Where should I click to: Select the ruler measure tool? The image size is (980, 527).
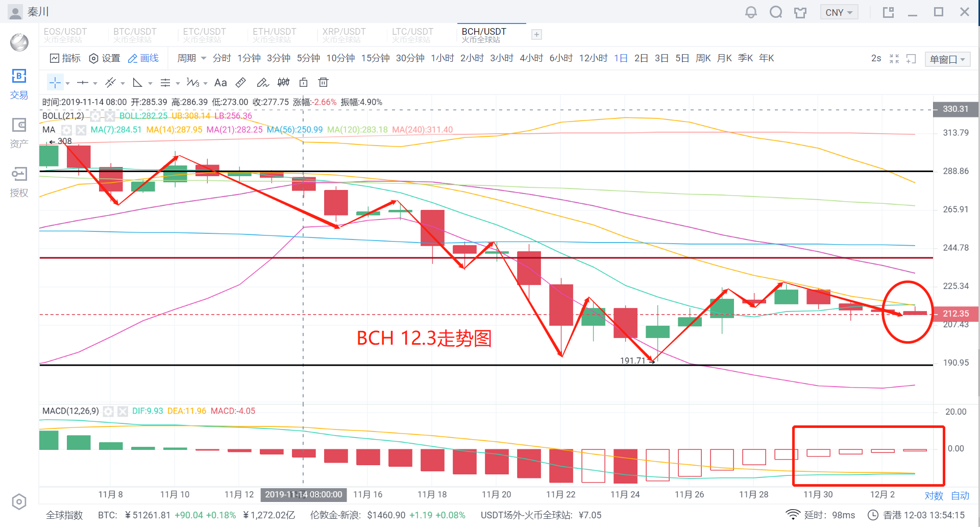pyautogui.click(x=241, y=82)
